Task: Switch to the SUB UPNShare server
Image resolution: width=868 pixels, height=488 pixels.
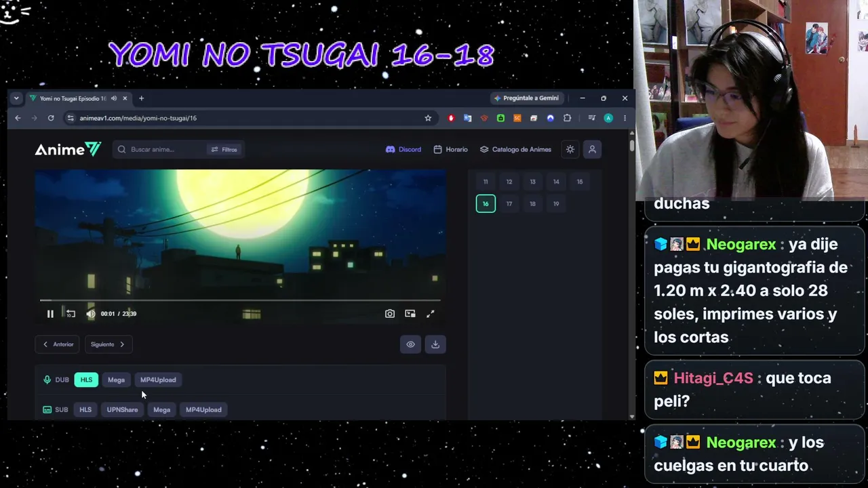Action: pos(122,409)
